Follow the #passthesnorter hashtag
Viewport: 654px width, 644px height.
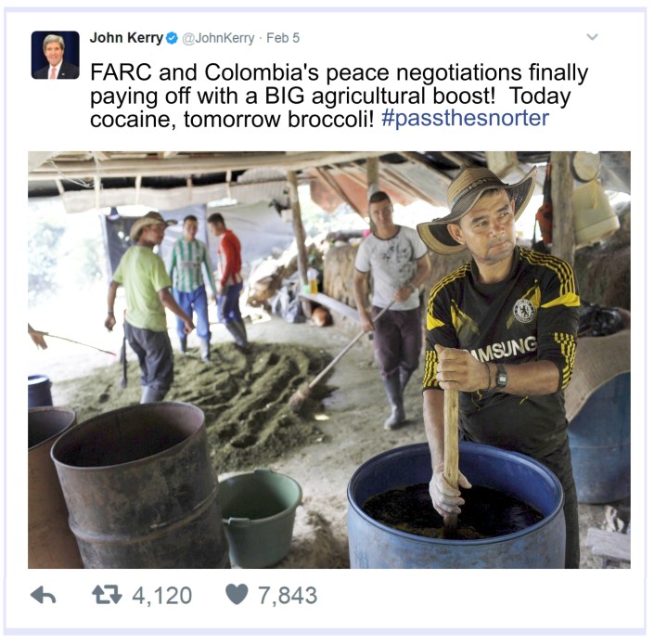pyautogui.click(x=465, y=119)
